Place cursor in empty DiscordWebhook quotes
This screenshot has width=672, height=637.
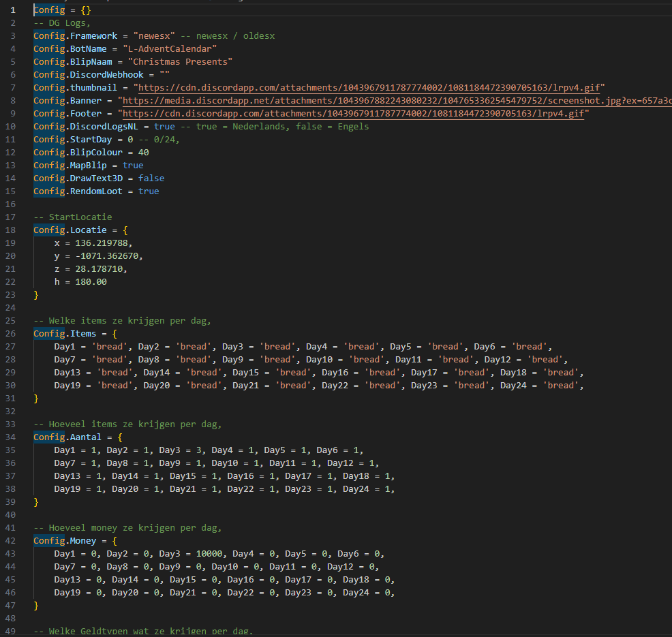tap(164, 74)
